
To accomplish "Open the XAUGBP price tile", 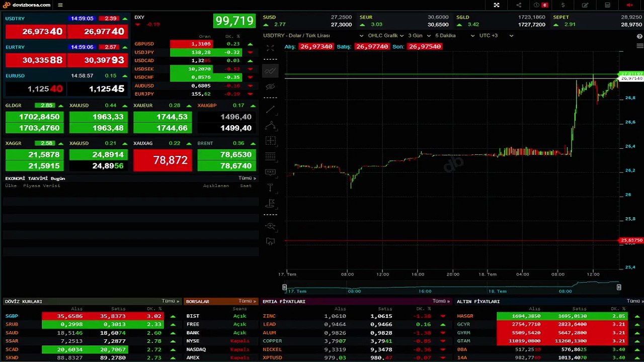I will click(x=226, y=118).
